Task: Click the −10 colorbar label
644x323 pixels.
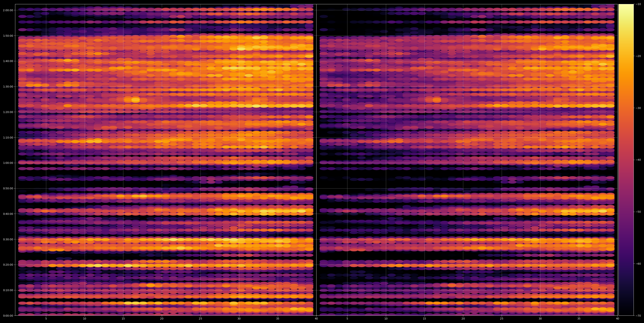Action: point(638,4)
